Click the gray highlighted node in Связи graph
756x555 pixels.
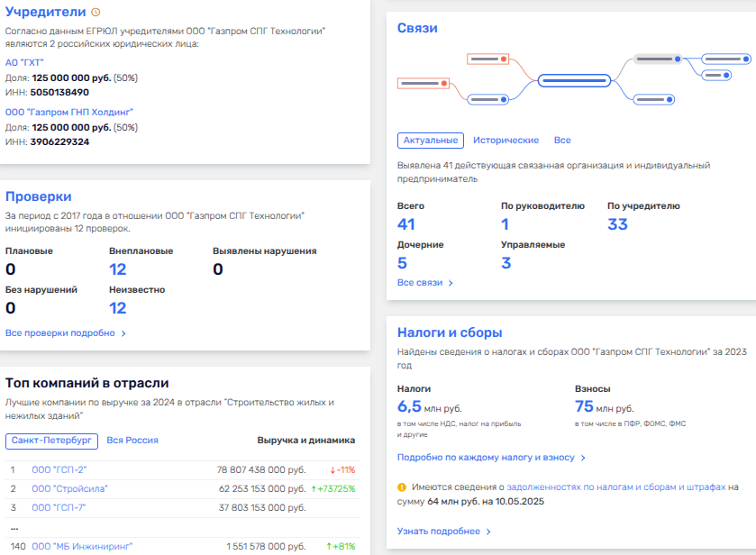[657, 59]
